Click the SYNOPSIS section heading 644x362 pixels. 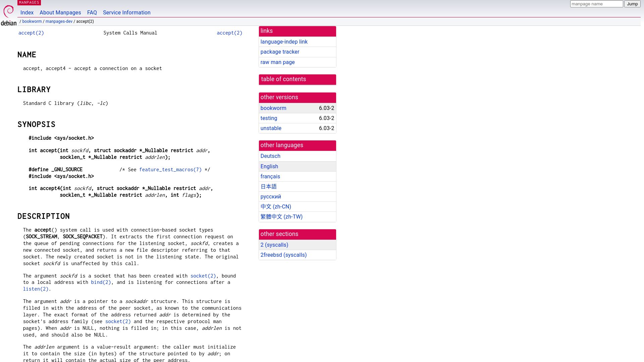[36, 124]
